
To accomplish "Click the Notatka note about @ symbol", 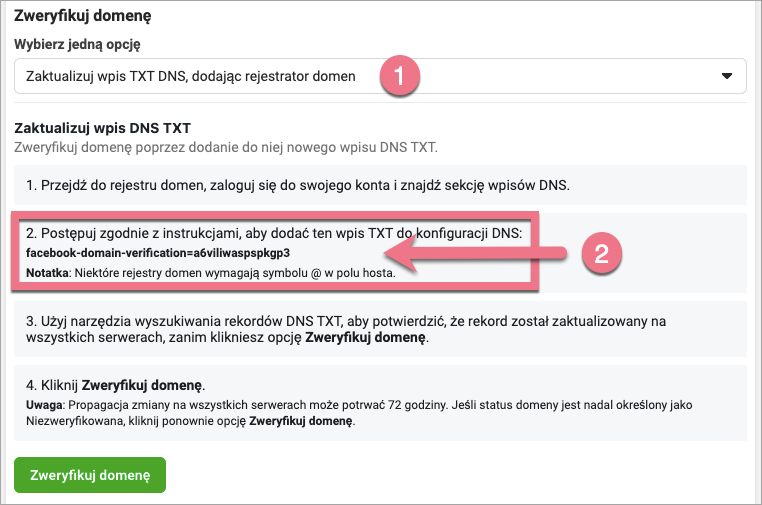I will pyautogui.click(x=210, y=271).
